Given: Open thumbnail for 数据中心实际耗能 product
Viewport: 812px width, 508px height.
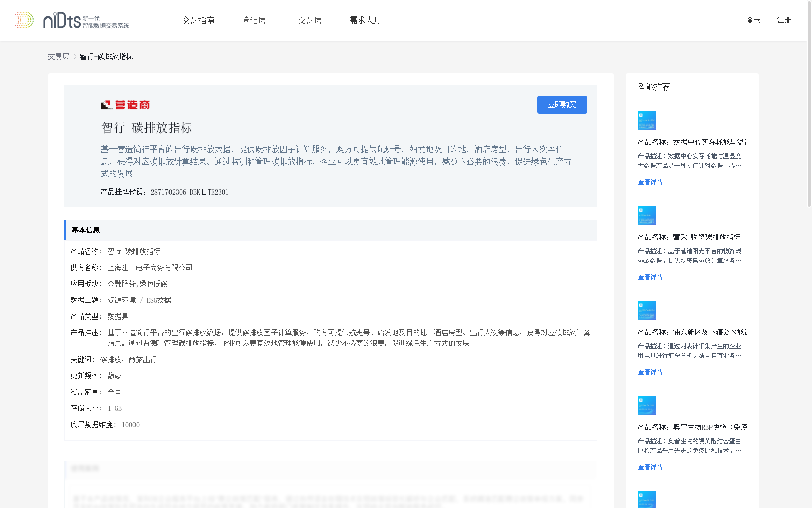Looking at the screenshot, I should [x=647, y=120].
